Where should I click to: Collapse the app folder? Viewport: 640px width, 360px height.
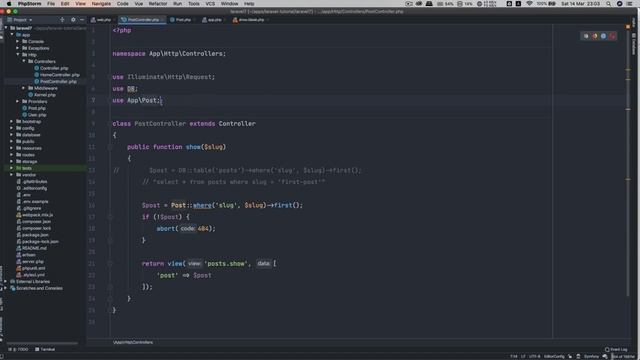point(12,35)
